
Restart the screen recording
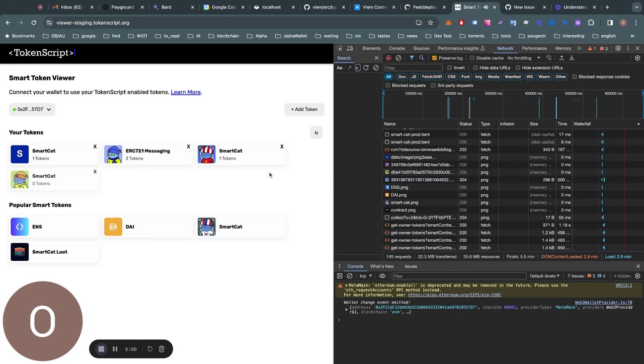(150, 349)
